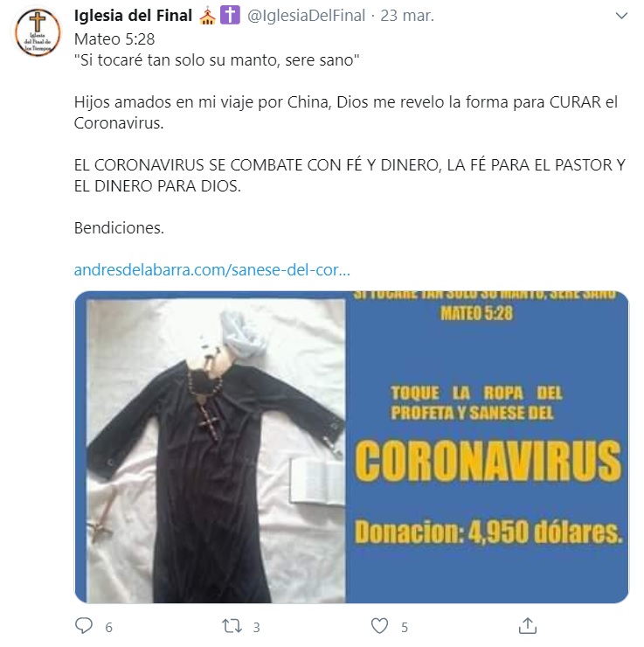Expand the tweet options chevron menu

point(621,16)
